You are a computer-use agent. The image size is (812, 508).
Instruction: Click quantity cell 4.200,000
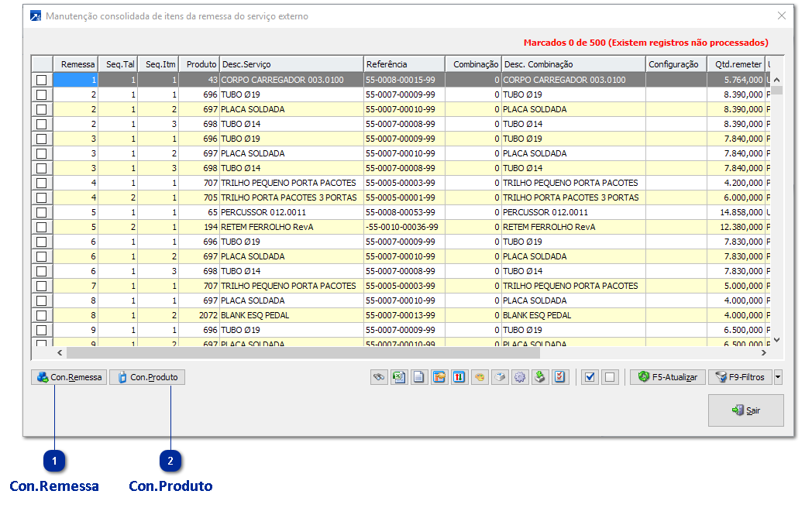pyautogui.click(x=736, y=183)
